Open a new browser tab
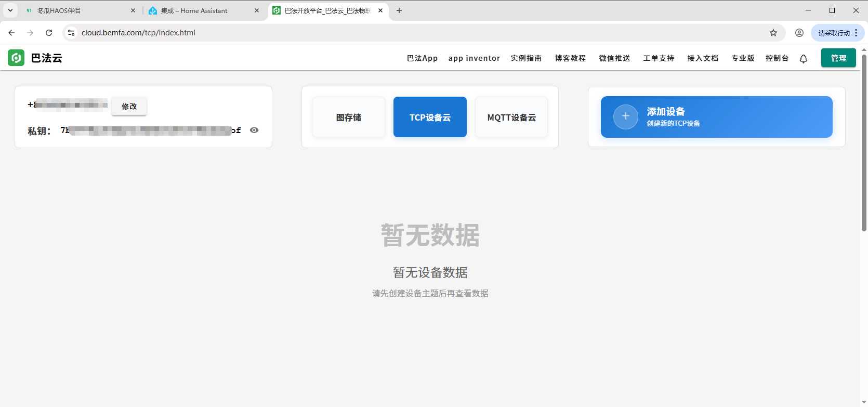The image size is (868, 407). (399, 10)
